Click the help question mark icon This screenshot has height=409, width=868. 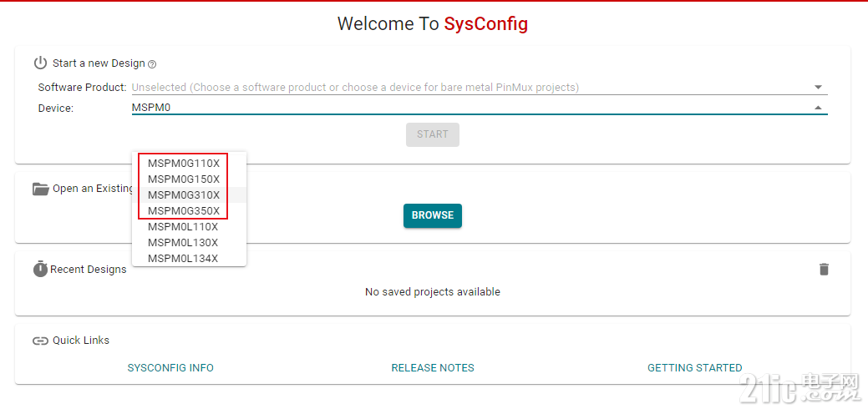(152, 64)
